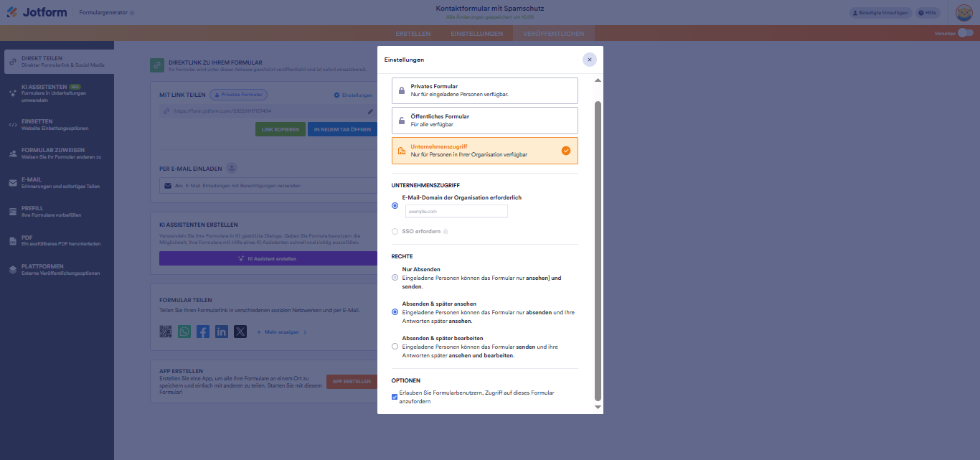Click IN NEUEM TAB ÖFFNEN button
The image size is (980, 460).
pos(342,129)
